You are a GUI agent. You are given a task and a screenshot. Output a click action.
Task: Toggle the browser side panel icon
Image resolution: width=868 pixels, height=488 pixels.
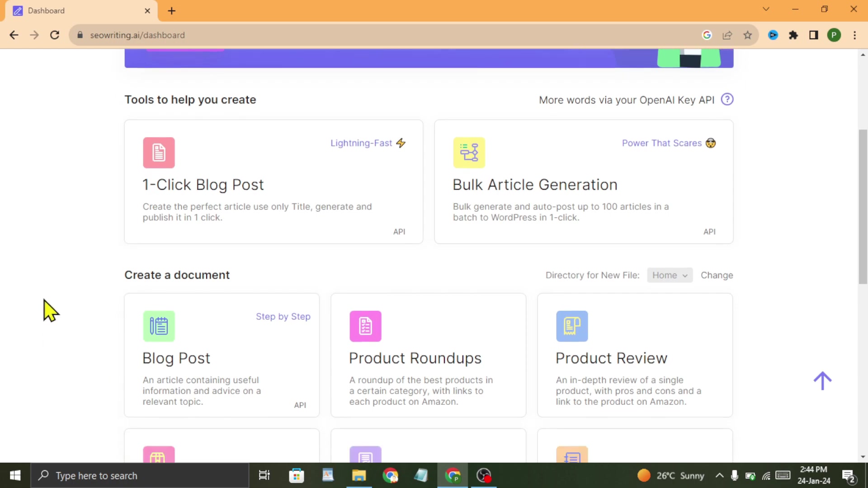(814, 35)
